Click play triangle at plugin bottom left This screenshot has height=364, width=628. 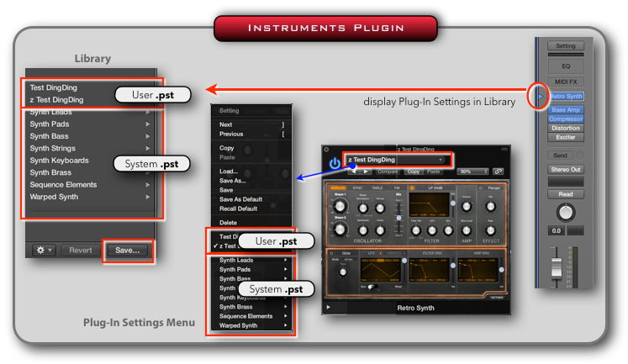329,309
